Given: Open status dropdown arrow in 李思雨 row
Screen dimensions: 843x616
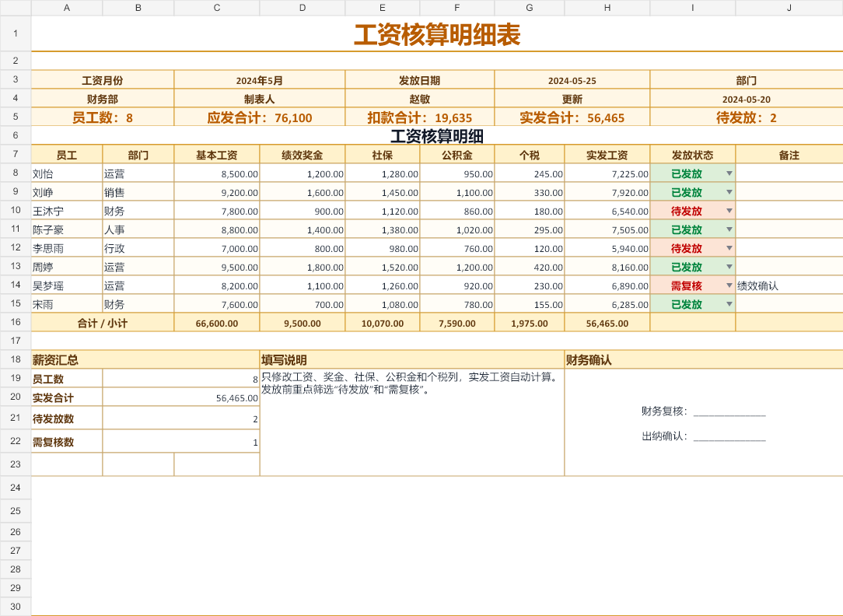Looking at the screenshot, I should [x=729, y=248].
